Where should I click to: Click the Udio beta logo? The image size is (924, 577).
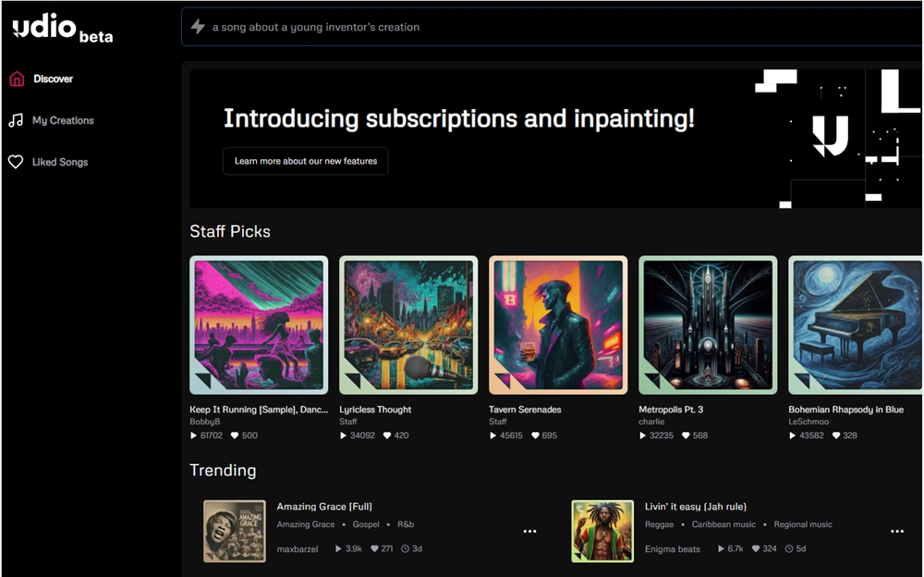click(63, 29)
